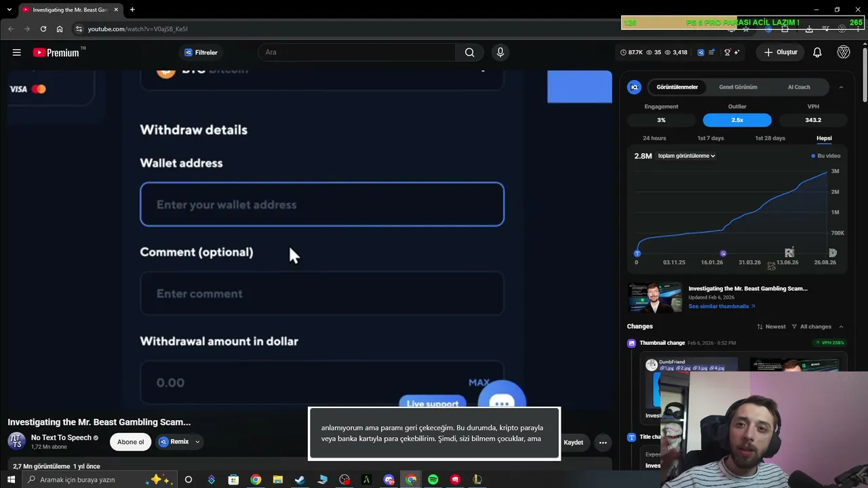Open the browser tab search dropdown arrow
This screenshot has width=868, height=488.
pos(9,9)
